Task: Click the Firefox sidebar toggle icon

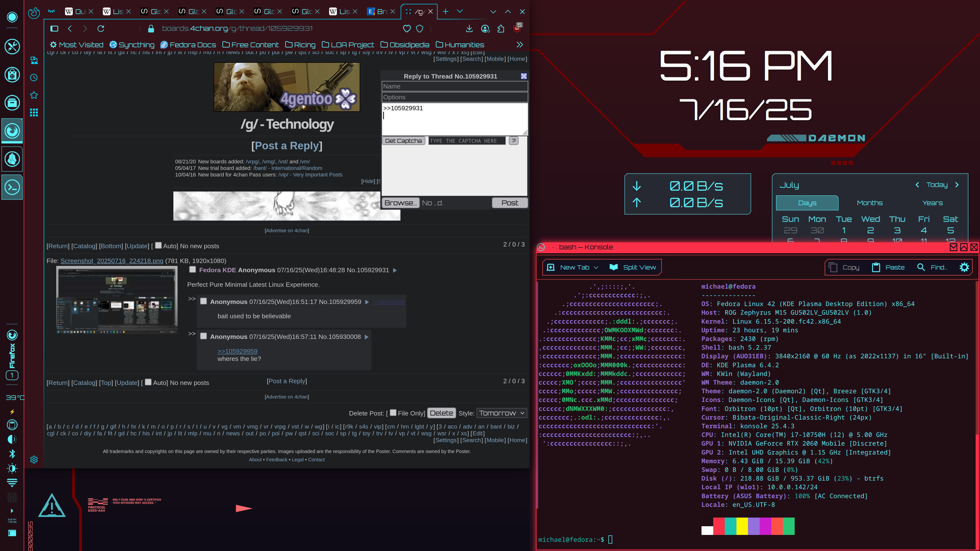Action: pyautogui.click(x=54, y=29)
